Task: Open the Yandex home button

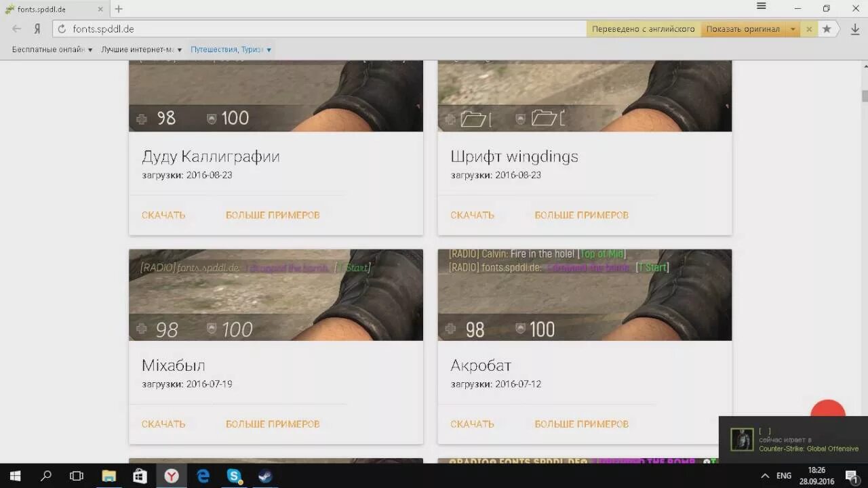Action: click(37, 29)
